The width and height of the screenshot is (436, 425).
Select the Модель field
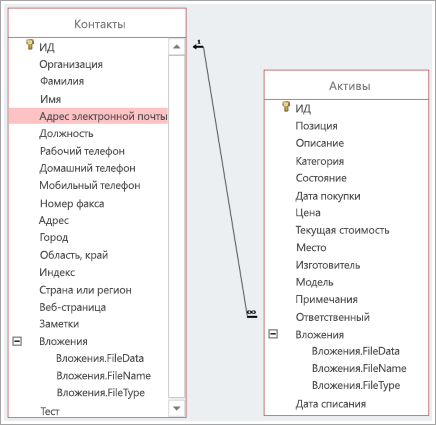[315, 282]
